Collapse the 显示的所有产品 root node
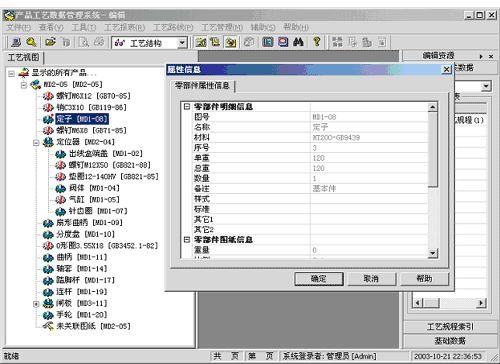The height and width of the screenshot is (364, 500). pyautogui.click(x=11, y=73)
